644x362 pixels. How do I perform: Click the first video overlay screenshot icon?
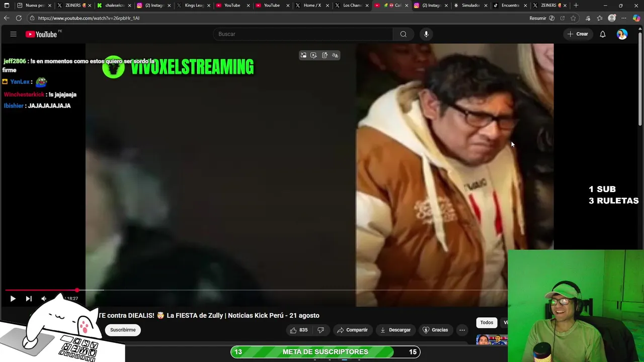point(303,55)
